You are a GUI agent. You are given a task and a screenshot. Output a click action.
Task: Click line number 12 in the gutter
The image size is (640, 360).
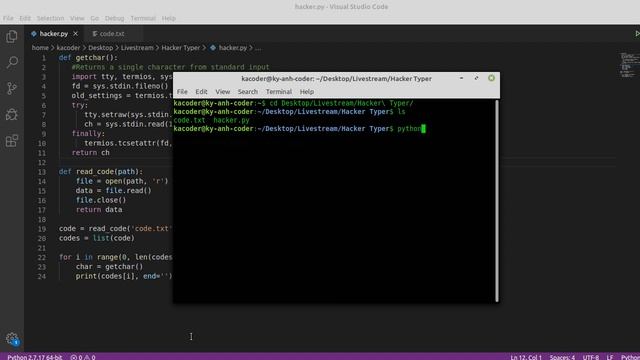tap(42, 162)
